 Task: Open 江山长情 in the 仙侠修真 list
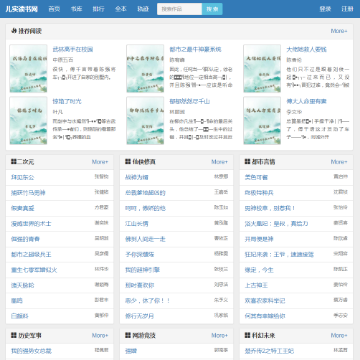coord(137,224)
